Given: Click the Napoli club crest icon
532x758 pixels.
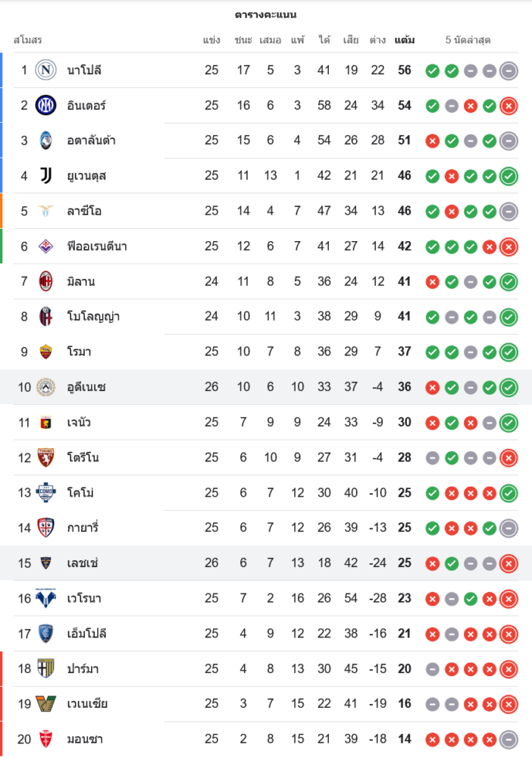Looking at the screenshot, I should pos(46,70).
